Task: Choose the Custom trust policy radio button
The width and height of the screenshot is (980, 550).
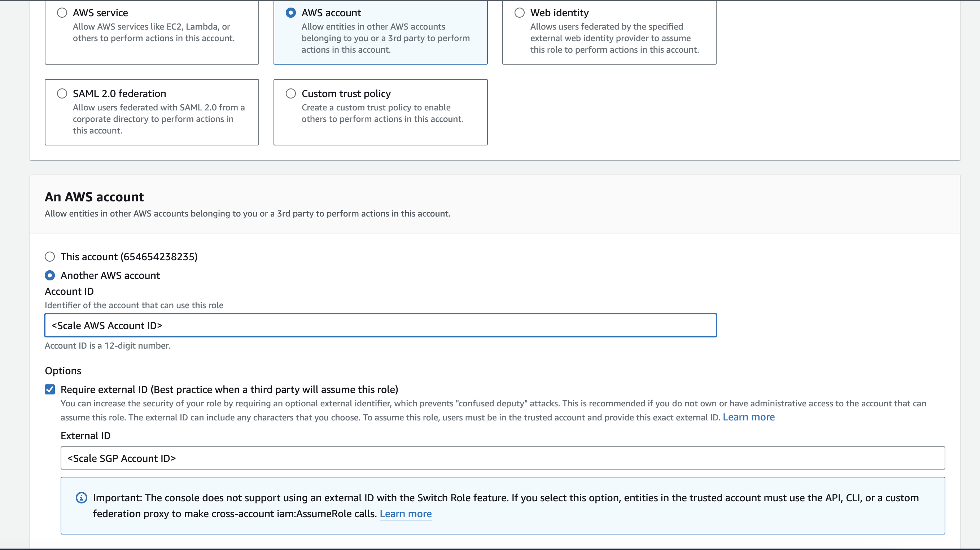Action: coord(291,93)
